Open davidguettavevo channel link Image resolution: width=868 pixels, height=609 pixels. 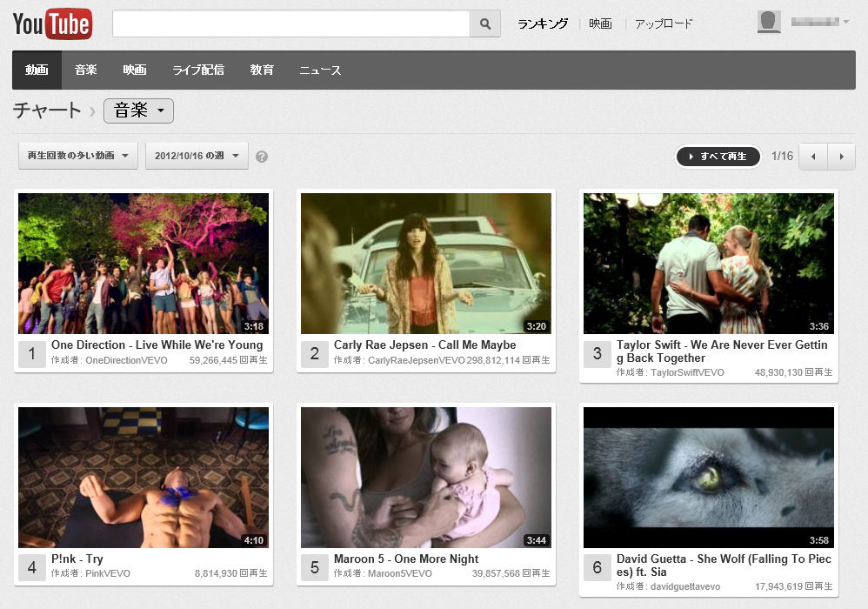tap(685, 586)
